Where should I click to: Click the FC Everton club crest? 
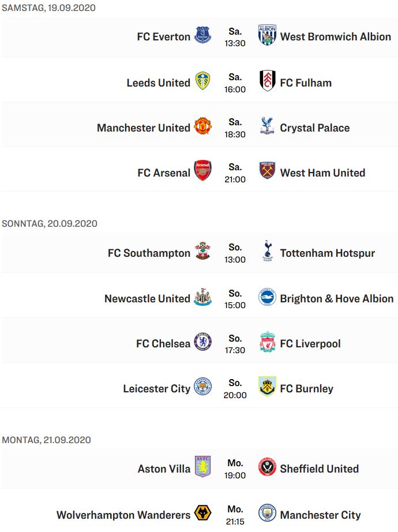click(202, 35)
